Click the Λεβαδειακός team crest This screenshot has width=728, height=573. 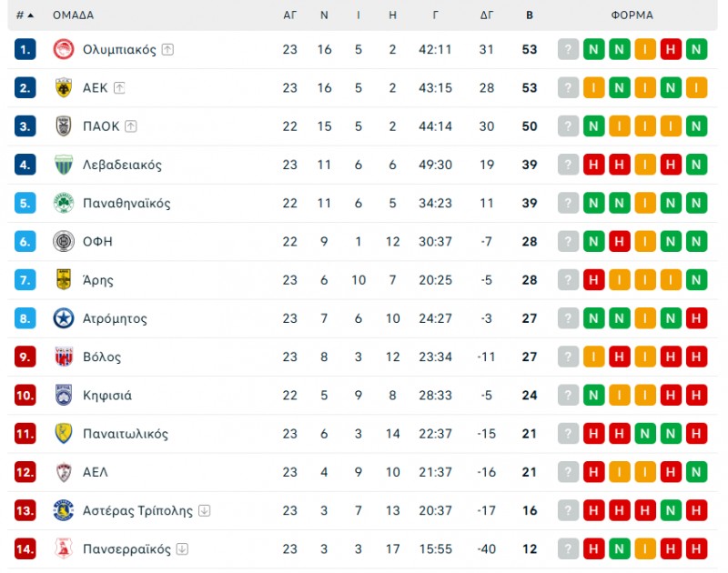tap(64, 165)
